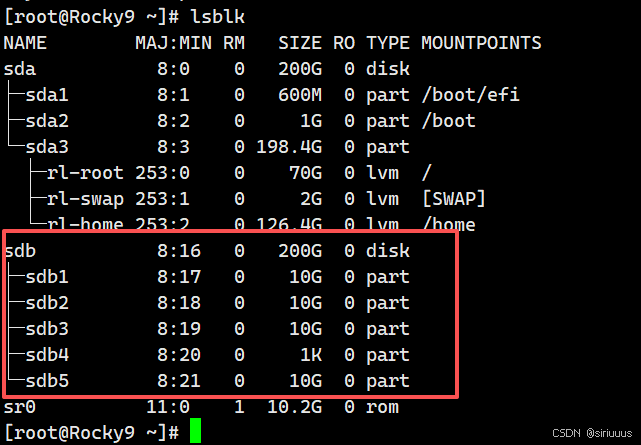Click the sdb3 partition name
641x445 pixels.
pyautogui.click(x=47, y=329)
